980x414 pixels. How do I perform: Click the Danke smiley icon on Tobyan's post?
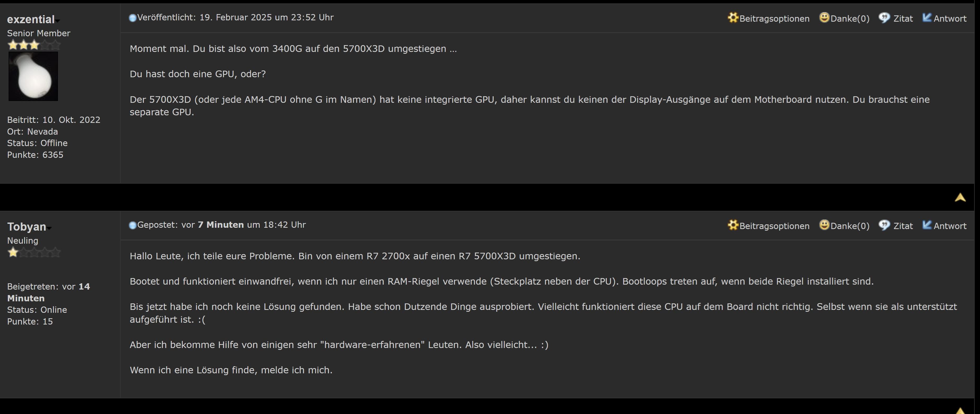click(824, 225)
